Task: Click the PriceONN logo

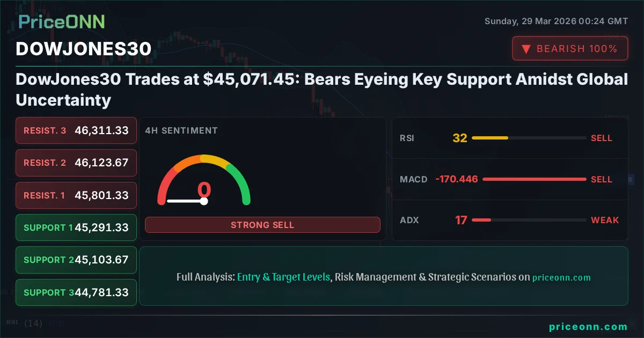Action: point(61,21)
